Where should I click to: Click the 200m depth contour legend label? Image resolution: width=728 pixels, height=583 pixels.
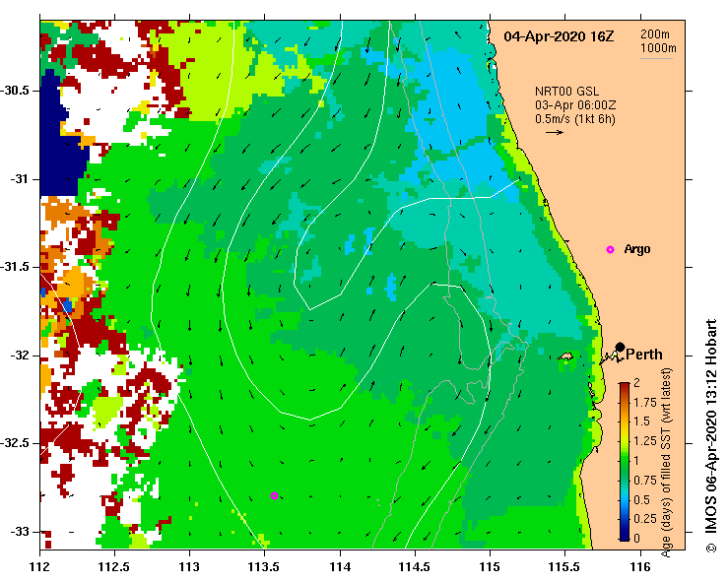click(655, 34)
